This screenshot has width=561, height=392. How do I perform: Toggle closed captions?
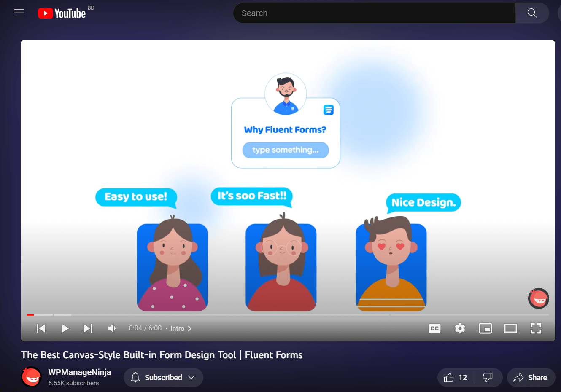pos(434,328)
